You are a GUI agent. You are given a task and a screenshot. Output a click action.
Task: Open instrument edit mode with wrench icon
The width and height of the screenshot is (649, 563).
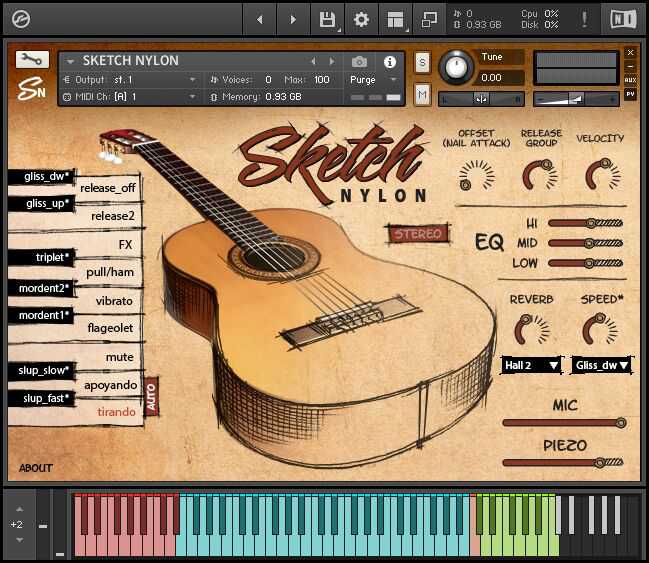[32, 60]
